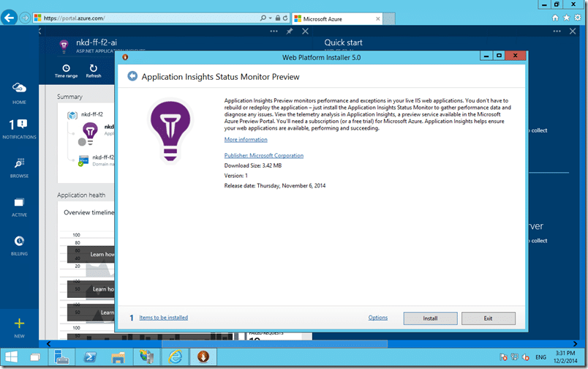This screenshot has height=369, width=588.
Task: Open the Items to be installed link
Action: (x=164, y=318)
